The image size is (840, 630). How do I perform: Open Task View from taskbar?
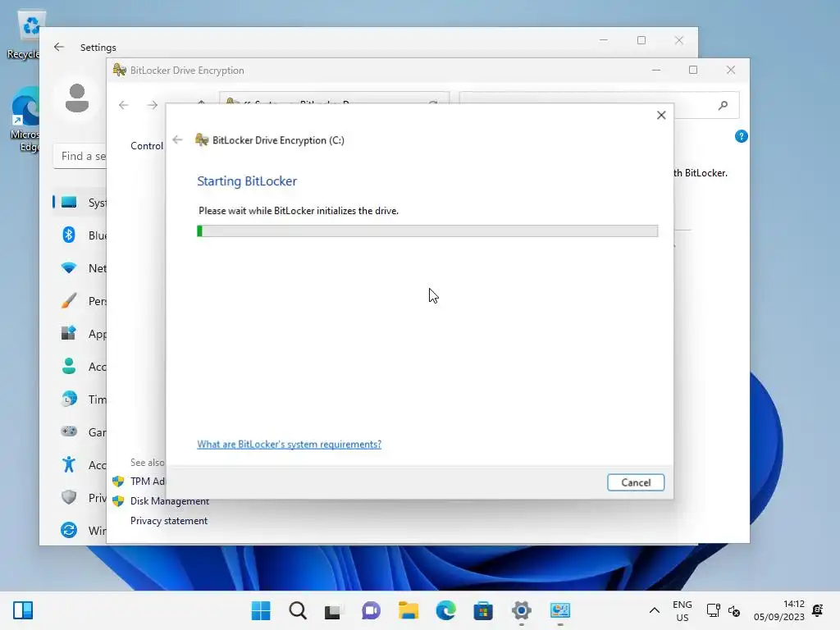333,611
